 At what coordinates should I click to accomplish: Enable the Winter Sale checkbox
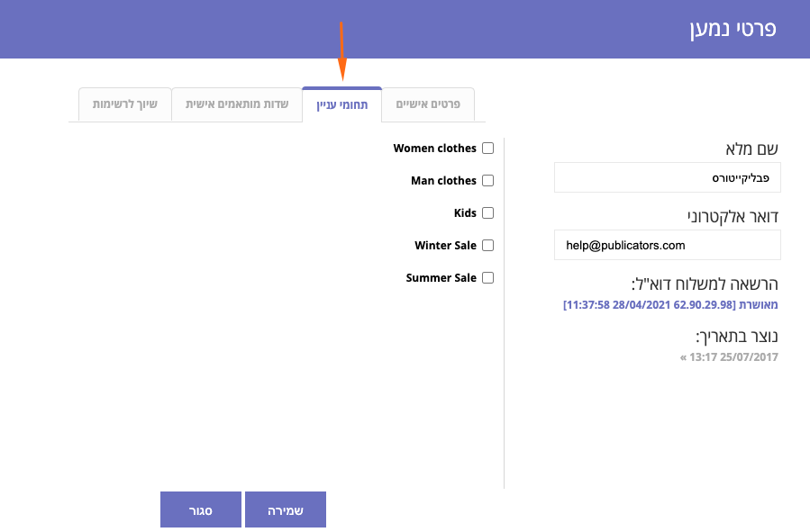[x=487, y=245]
